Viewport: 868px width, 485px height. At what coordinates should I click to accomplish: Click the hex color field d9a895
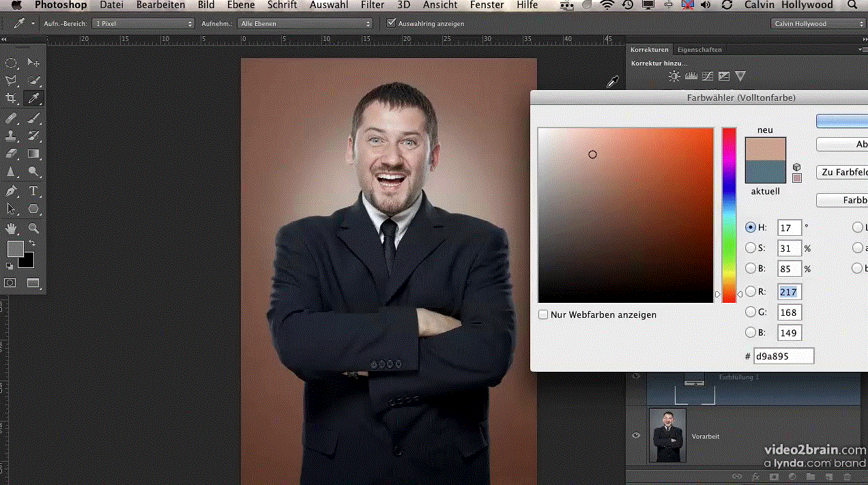pyautogui.click(x=783, y=356)
